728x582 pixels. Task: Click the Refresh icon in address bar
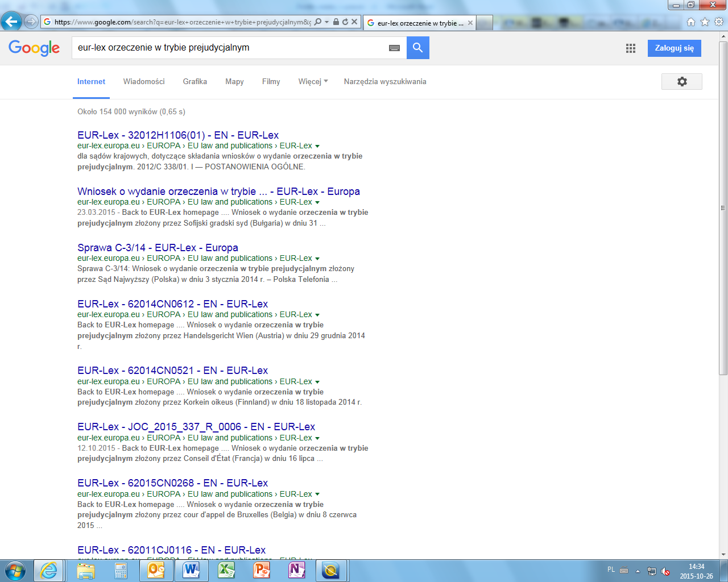pyautogui.click(x=345, y=22)
